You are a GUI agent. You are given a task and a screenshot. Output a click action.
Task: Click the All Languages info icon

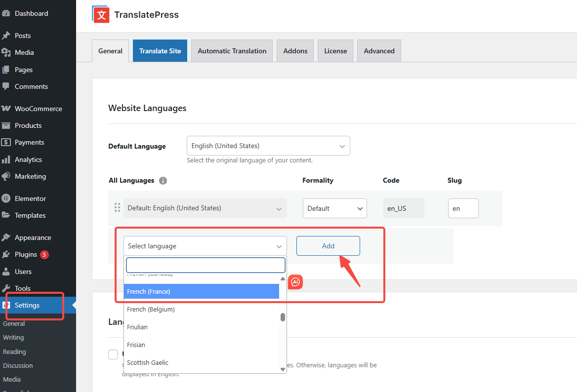click(163, 181)
